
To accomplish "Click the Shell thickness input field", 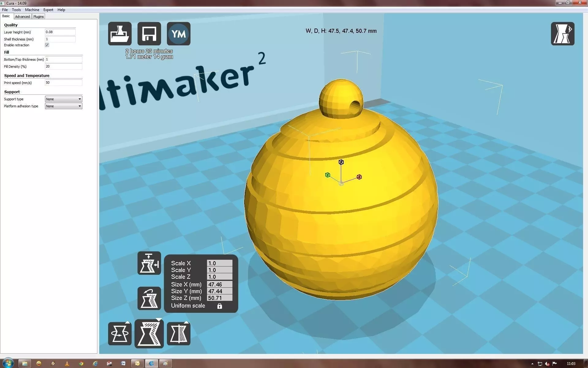I will pos(60,39).
